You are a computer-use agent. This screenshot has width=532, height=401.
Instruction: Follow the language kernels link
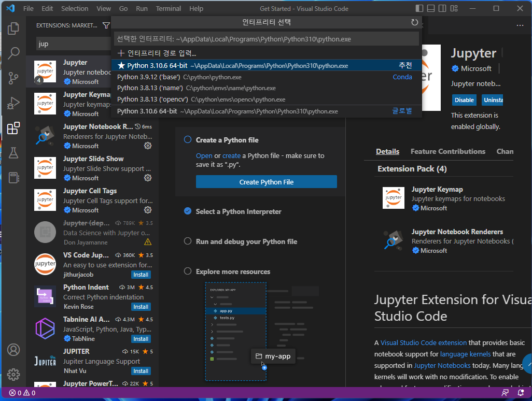465,354
